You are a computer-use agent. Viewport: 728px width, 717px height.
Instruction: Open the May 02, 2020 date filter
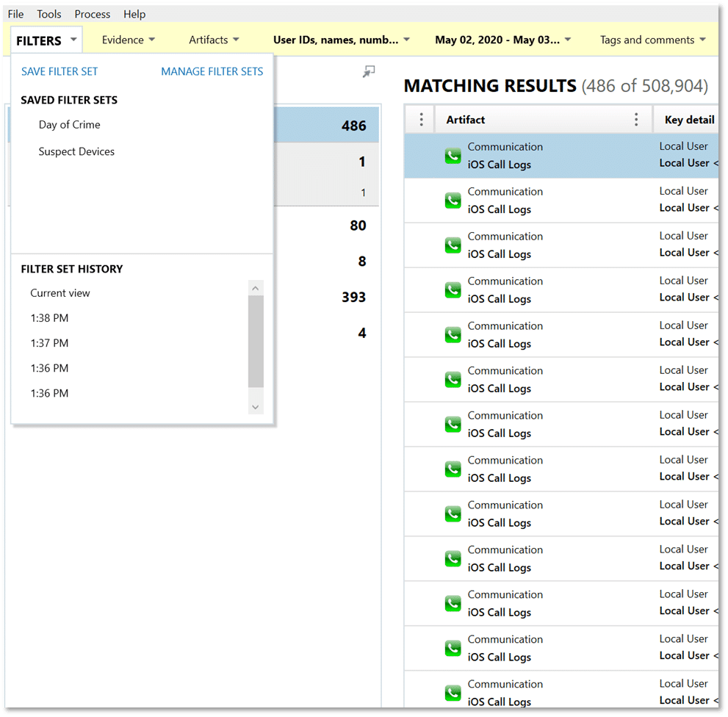coord(502,40)
